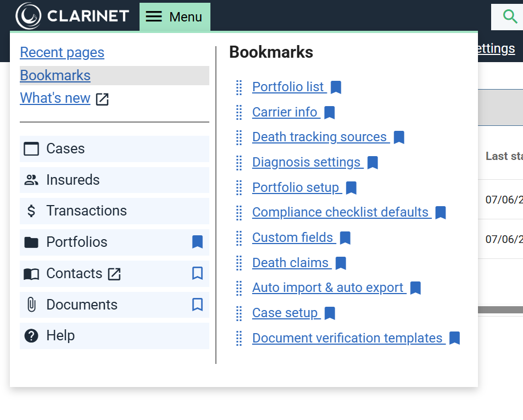Screen dimensions: 523x420
Task: Open the Death tracking sources bookmark link
Action: click(x=320, y=137)
